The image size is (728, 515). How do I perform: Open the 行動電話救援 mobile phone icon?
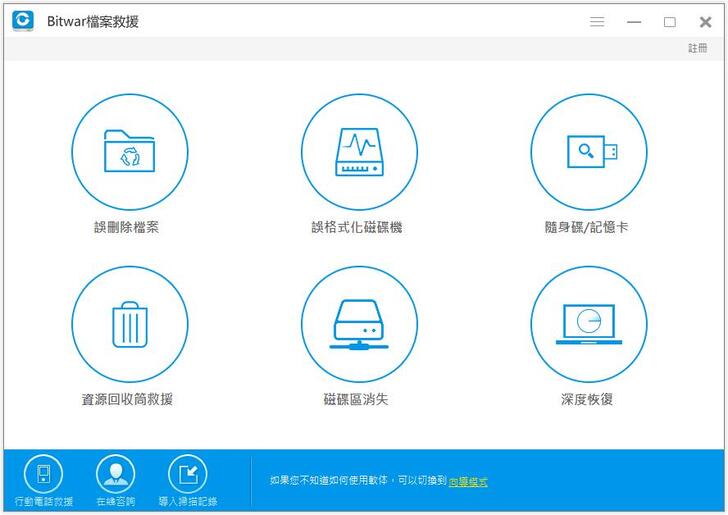coord(43,474)
